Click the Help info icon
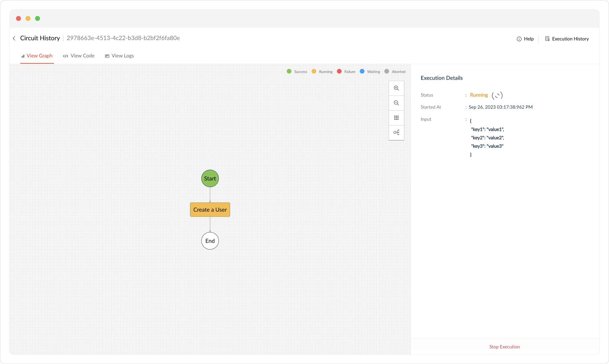609x364 pixels. pyautogui.click(x=519, y=39)
